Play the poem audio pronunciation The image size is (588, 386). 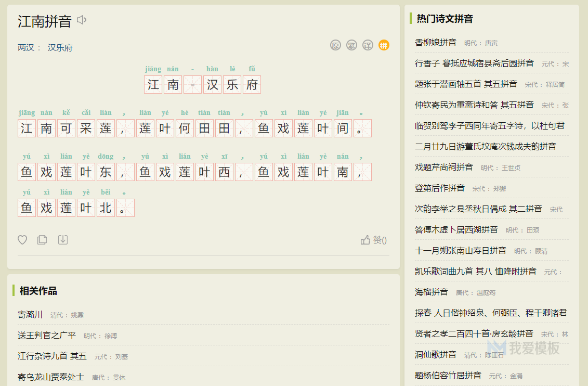81,20
